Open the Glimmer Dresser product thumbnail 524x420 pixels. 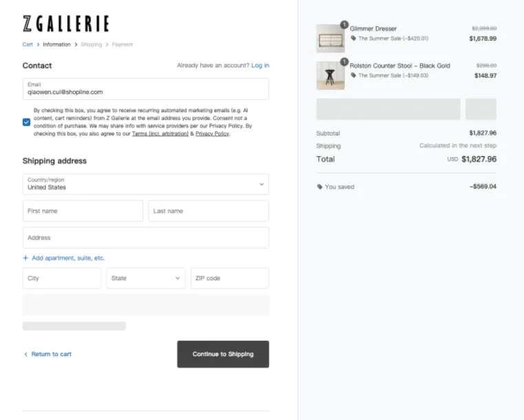click(330, 39)
